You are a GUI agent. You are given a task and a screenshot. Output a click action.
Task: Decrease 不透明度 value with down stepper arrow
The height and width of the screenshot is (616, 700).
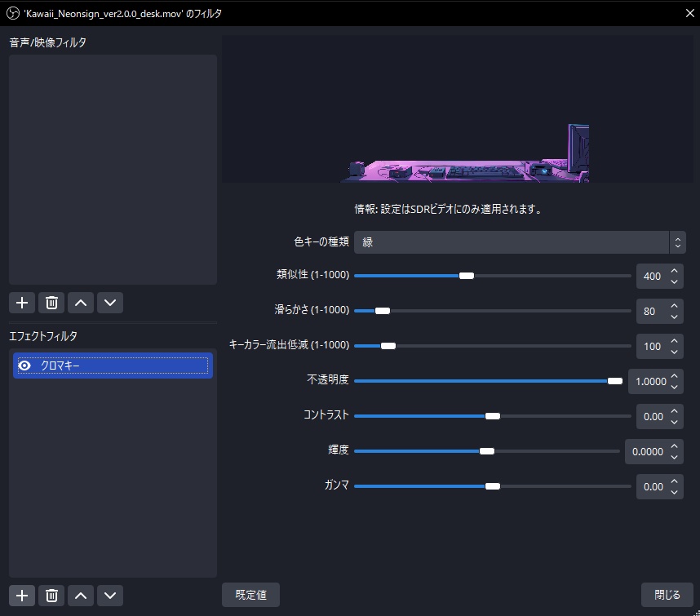676,385
